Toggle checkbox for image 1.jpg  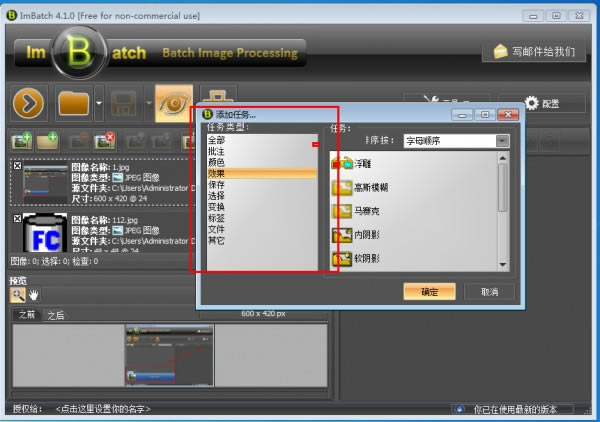16,166
